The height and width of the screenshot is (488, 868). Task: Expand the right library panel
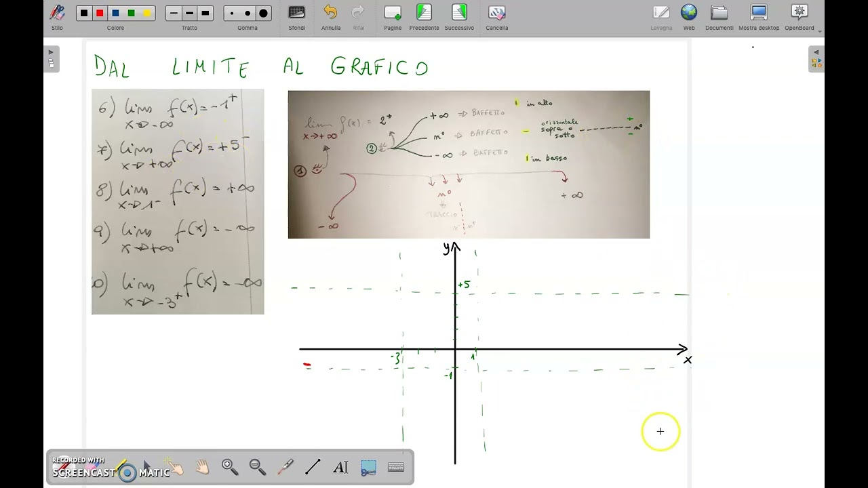click(816, 58)
